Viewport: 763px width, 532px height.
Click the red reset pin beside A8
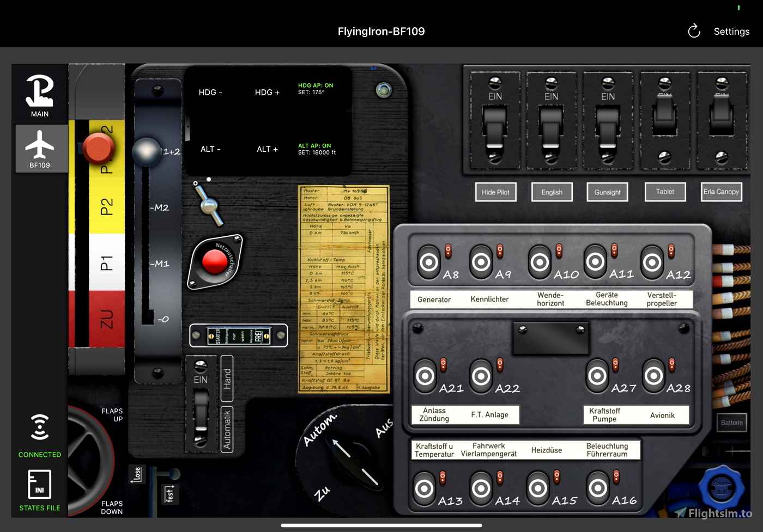[x=448, y=250]
